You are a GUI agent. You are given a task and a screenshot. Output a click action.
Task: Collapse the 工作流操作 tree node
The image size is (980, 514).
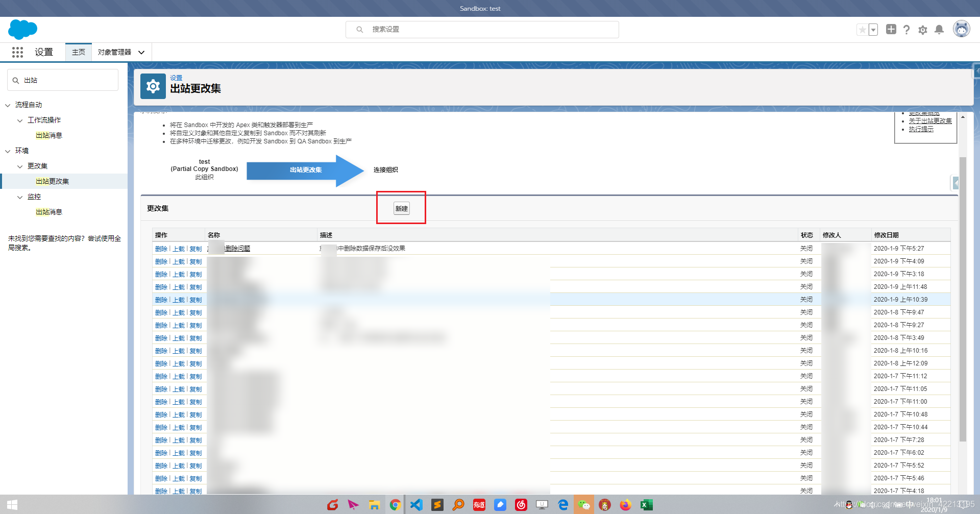pyautogui.click(x=20, y=120)
